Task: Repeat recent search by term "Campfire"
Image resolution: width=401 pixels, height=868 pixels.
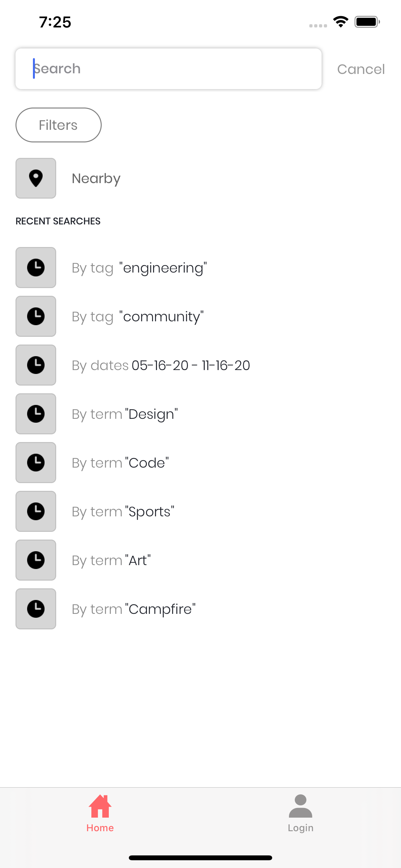Action: tap(200, 609)
